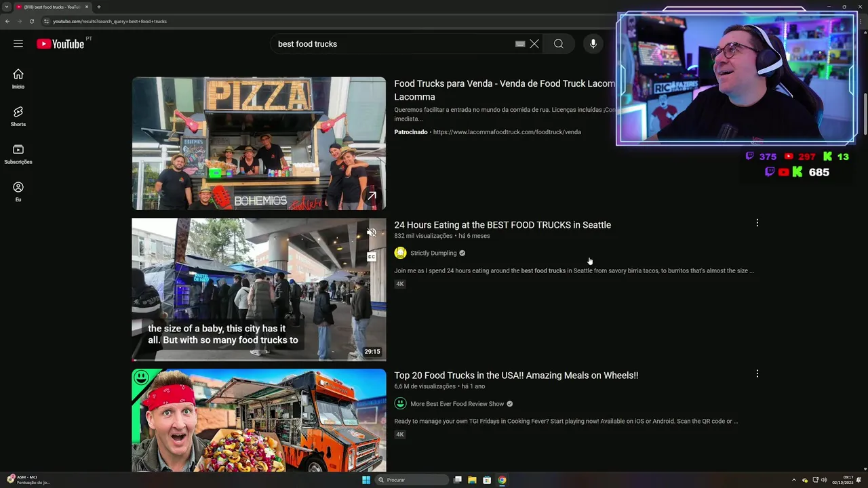Close the best food trucks tab
The image size is (868, 488).
tap(87, 7)
